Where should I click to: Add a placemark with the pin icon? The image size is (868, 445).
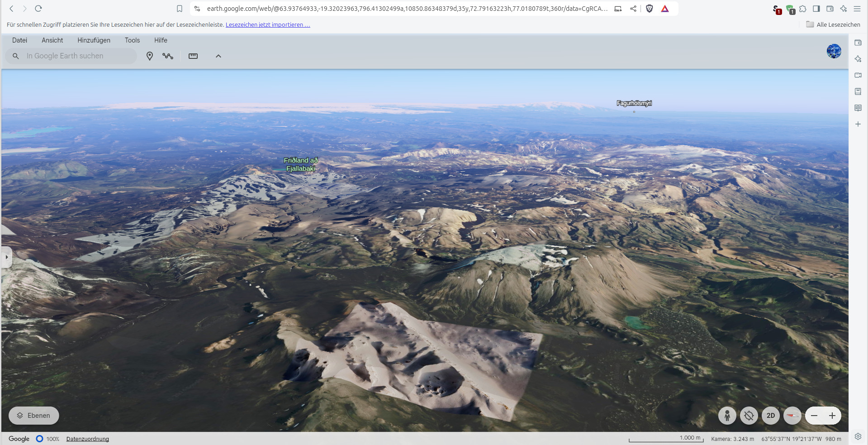150,56
